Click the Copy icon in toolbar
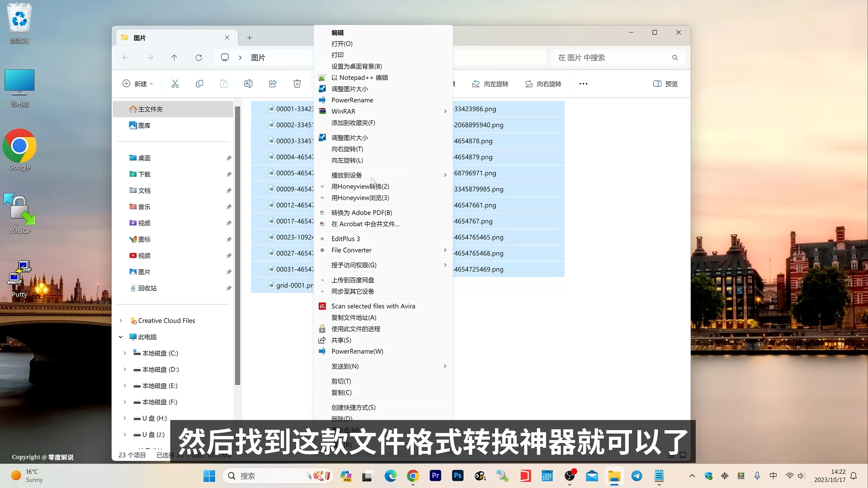This screenshot has height=488, width=868. 199,84
